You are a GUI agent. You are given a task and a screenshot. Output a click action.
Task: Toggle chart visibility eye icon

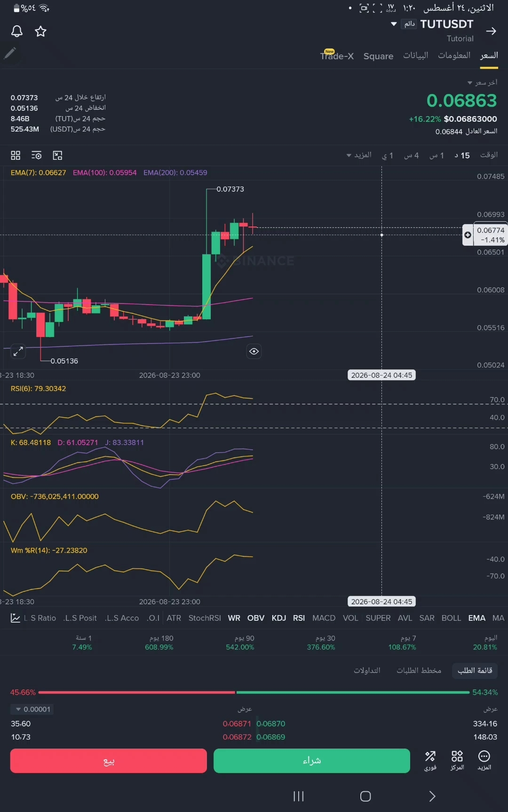(x=254, y=351)
